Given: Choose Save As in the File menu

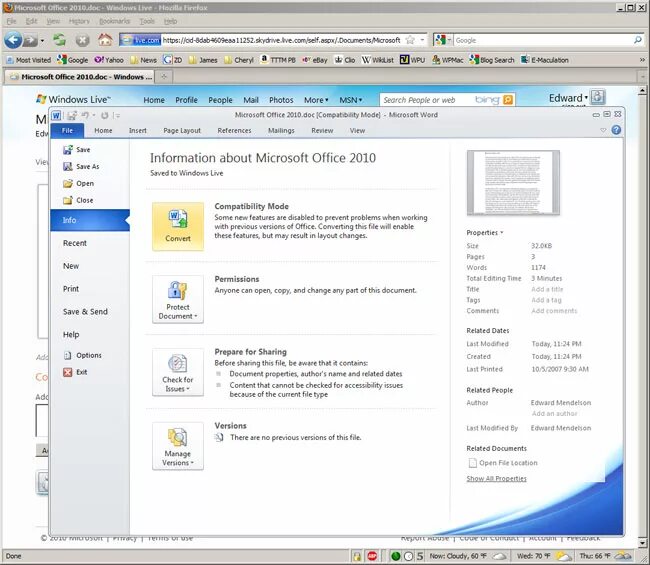Looking at the screenshot, I should click(x=82, y=167).
